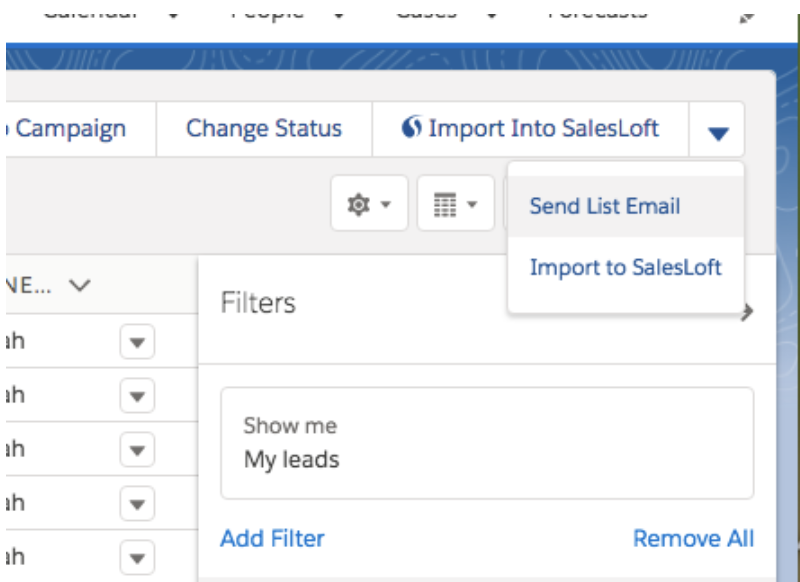800x582 pixels.
Task: Switch to the Forecasts navigation tab
Action: coord(597,12)
